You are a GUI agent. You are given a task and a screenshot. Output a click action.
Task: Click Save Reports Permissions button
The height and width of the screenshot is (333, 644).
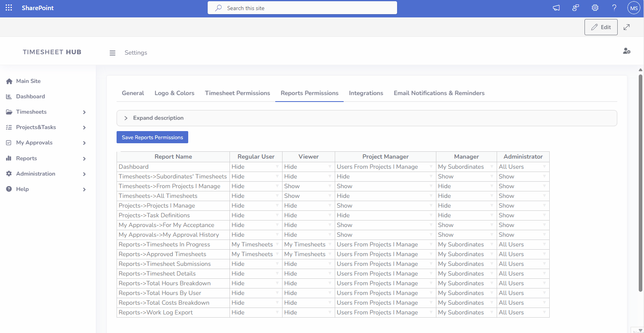click(152, 137)
